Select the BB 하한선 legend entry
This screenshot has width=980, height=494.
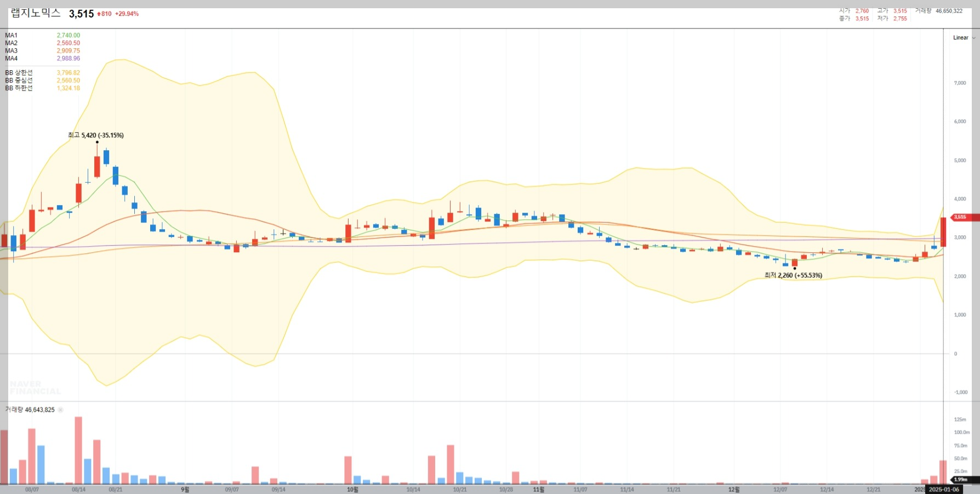coord(42,88)
